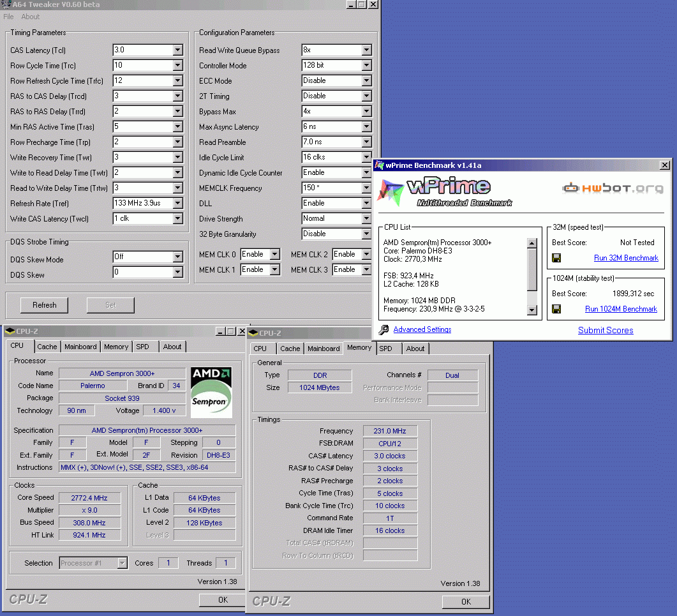The image size is (677, 616).
Task: Open the Controller Mode dropdown
Action: coord(366,65)
